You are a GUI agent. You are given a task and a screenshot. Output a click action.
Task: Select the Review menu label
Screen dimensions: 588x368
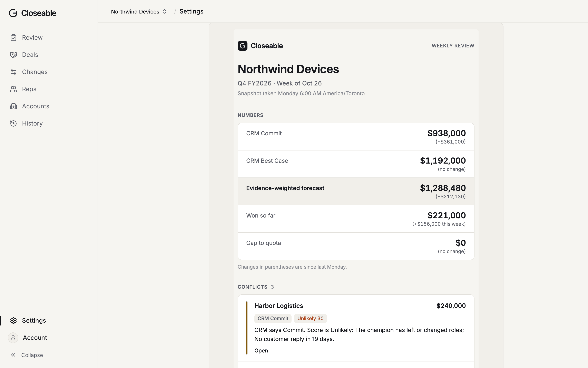click(x=32, y=38)
